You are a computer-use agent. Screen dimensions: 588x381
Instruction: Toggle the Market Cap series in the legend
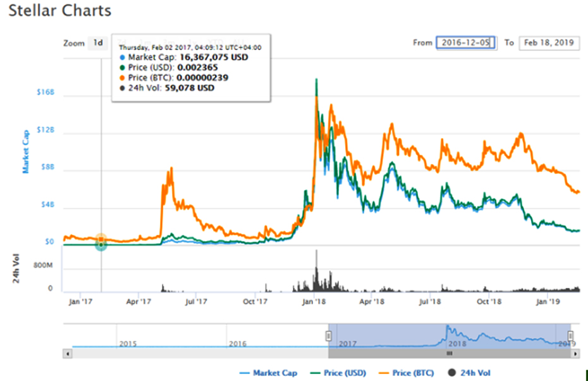(x=268, y=373)
